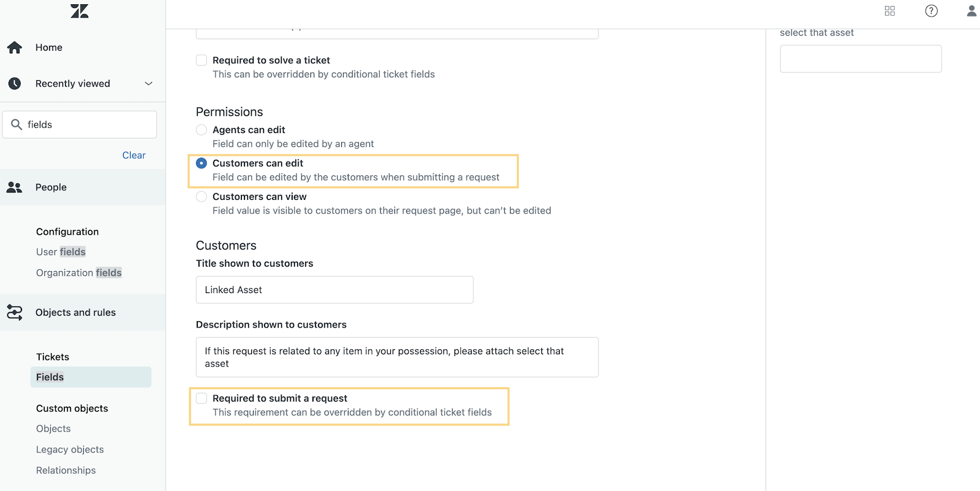Screen dimensions: 980x491
Task: Select the Agents can edit option
Action: (x=202, y=130)
